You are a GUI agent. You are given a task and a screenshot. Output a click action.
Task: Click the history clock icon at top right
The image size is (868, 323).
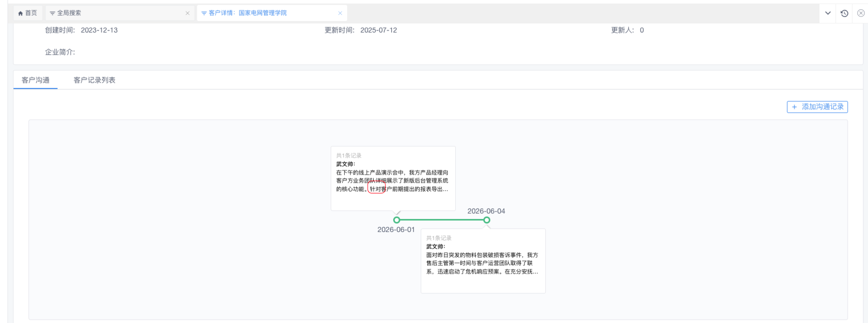pos(844,13)
